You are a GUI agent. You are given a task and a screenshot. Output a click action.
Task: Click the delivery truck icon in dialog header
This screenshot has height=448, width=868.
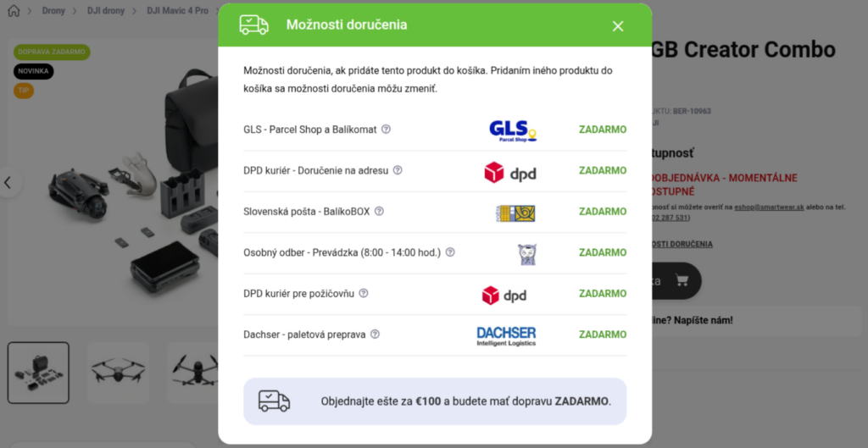tap(253, 25)
